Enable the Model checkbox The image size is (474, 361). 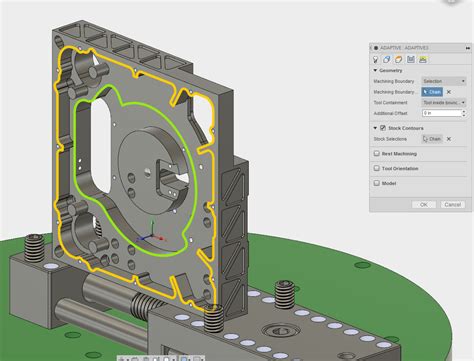[377, 183]
